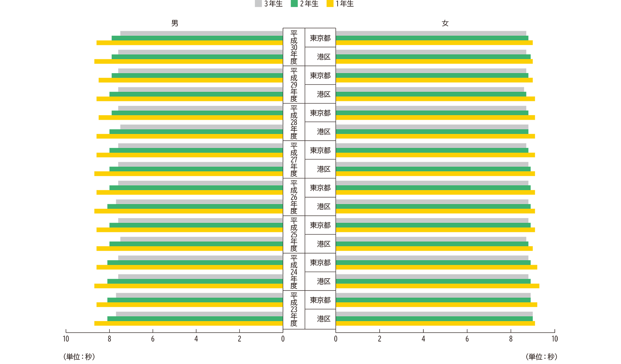Click the 6 tick on the female axis

pos(467,339)
